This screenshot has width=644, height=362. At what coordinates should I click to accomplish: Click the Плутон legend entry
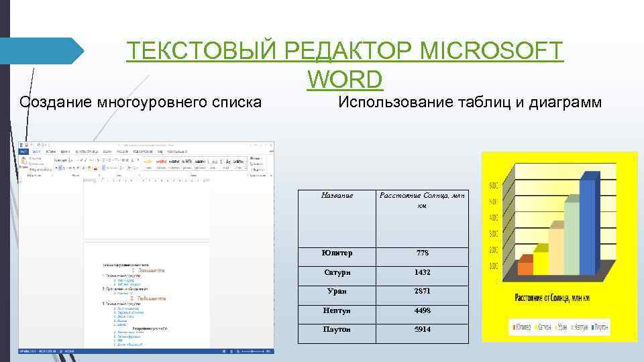pyautogui.click(x=600, y=327)
